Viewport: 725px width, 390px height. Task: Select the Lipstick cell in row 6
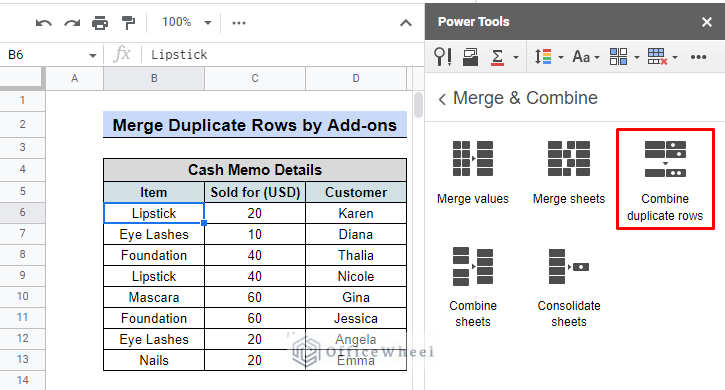click(x=154, y=213)
